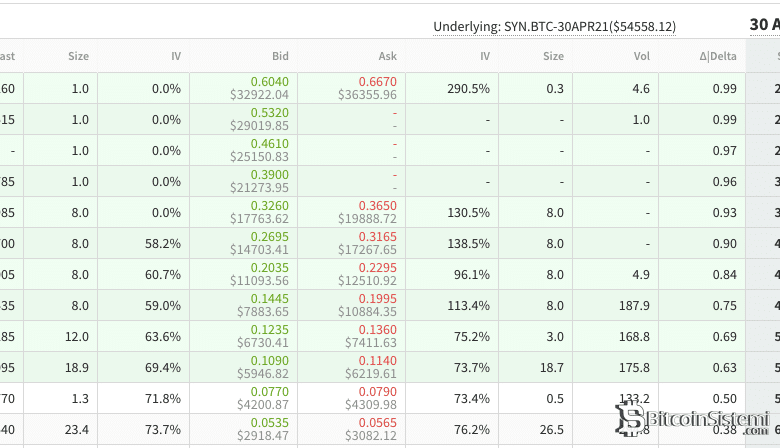The height and width of the screenshot is (448, 780).
Task: Click the 0.1445 bid price
Action: point(270,299)
